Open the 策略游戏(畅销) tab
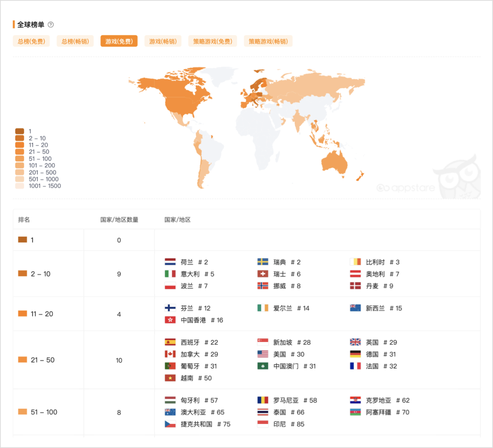This screenshot has width=493, height=448. pos(268,41)
